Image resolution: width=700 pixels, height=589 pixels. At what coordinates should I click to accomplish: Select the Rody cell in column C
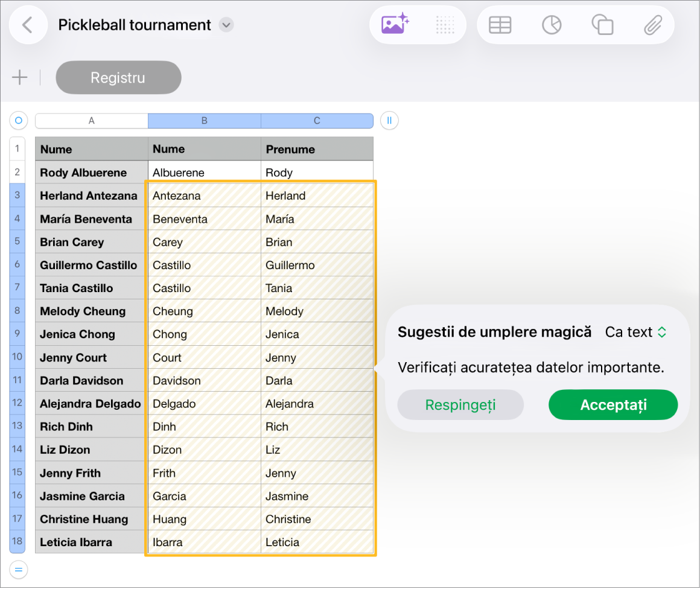point(317,173)
